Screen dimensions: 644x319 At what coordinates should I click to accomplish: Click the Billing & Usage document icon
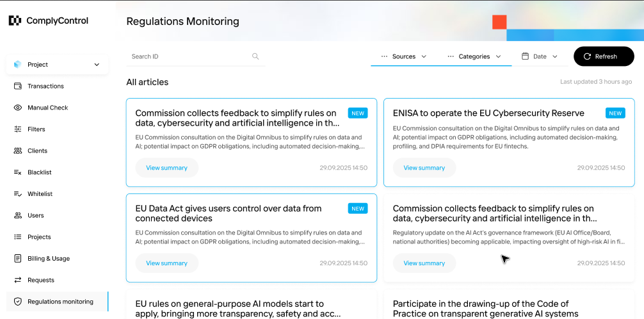[18, 259]
